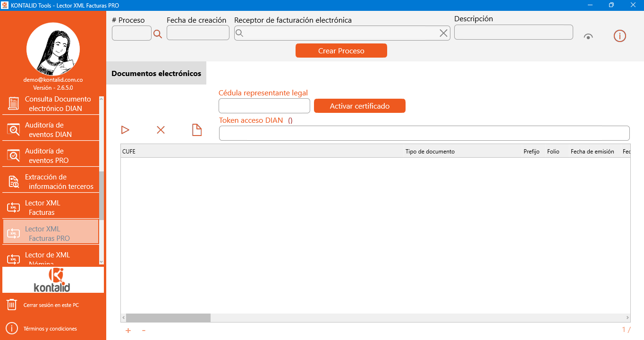The height and width of the screenshot is (340, 644).
Task: Click the Versión - 2.6.5.0 text
Action: (53, 88)
